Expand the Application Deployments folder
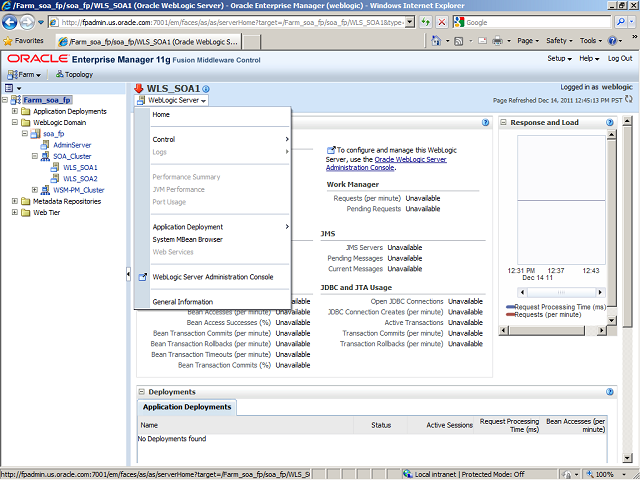 [x=15, y=111]
